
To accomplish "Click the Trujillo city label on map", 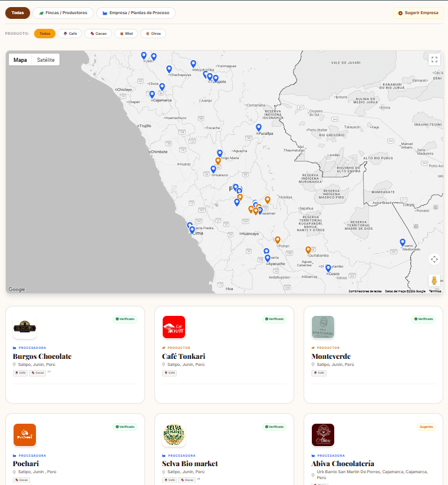I will pos(145,126).
